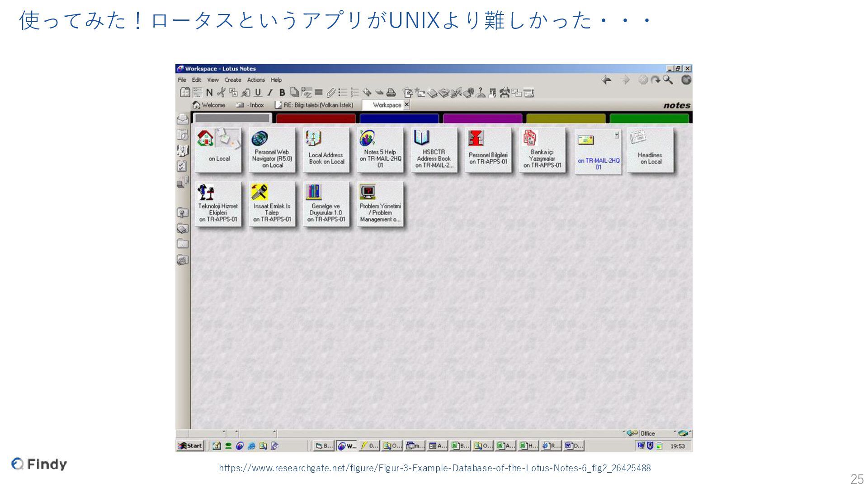Switch to the Inbox window tab
This screenshot has width=868, height=488.
click(250, 105)
